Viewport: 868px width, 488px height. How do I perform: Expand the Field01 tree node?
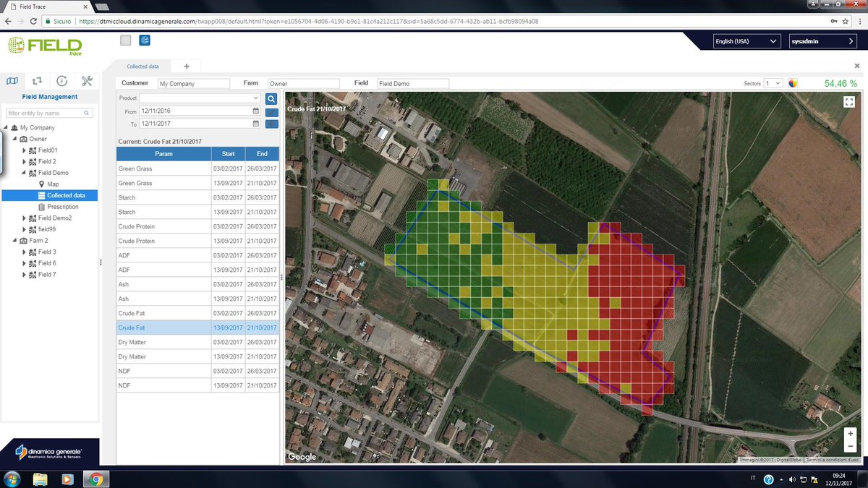(24, 150)
